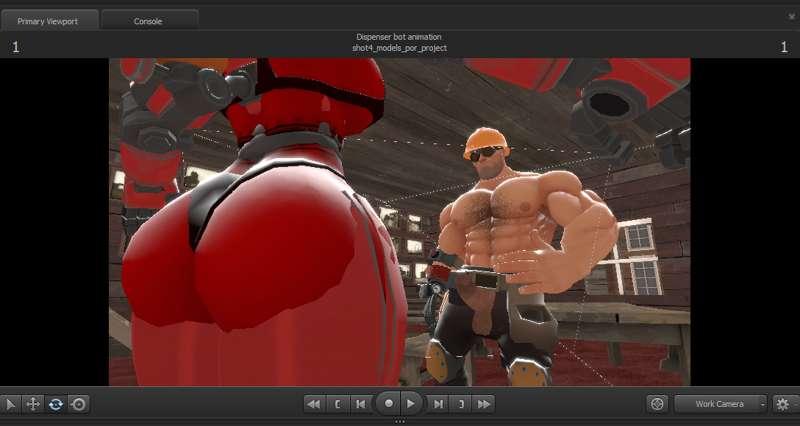The width and height of the screenshot is (800, 426).
Task: Step forward one frame
Action: (x=438, y=404)
